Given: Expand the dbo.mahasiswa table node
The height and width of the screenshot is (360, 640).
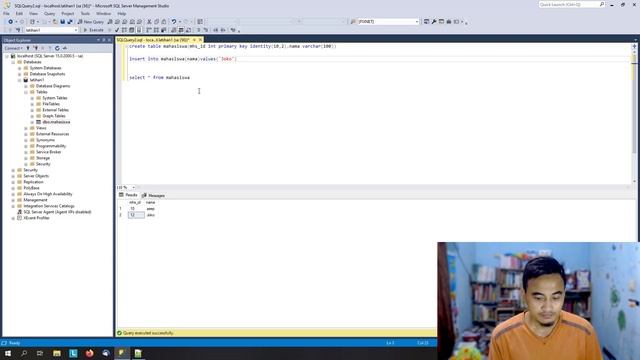Looking at the screenshot, I should [32, 122].
